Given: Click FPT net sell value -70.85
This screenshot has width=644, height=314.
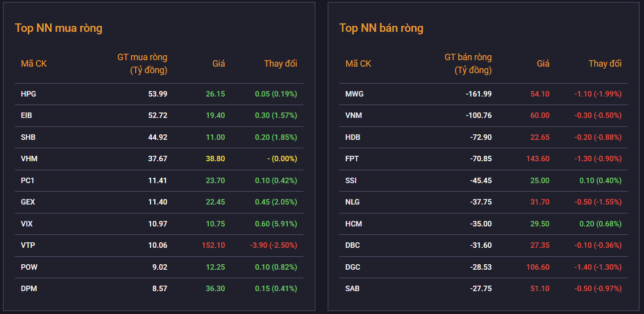Looking at the screenshot, I should [x=481, y=159].
